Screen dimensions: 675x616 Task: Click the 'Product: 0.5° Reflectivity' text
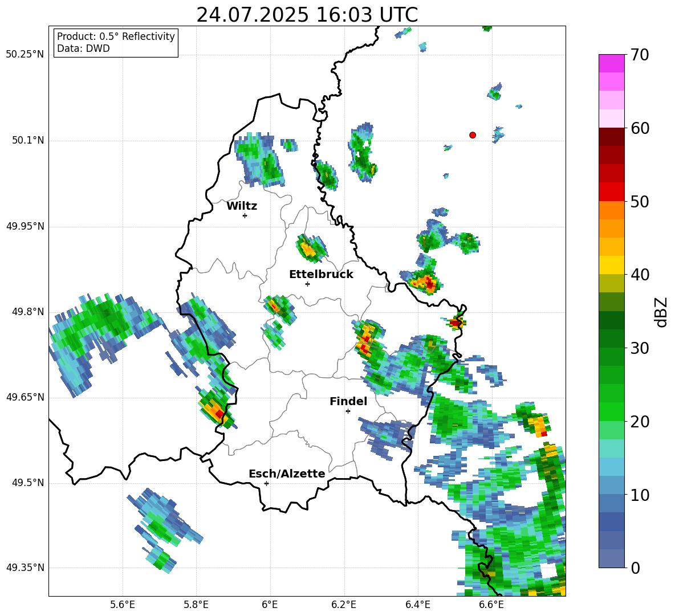tap(116, 36)
